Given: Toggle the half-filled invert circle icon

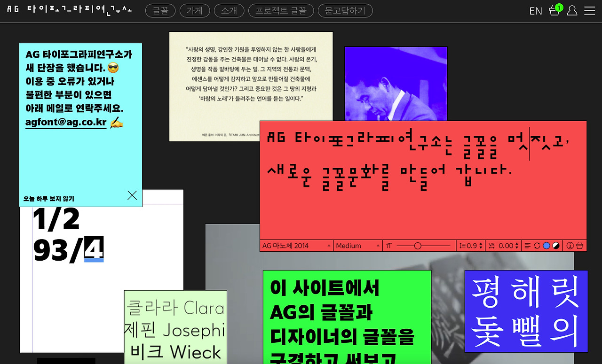Looking at the screenshot, I should tap(555, 245).
